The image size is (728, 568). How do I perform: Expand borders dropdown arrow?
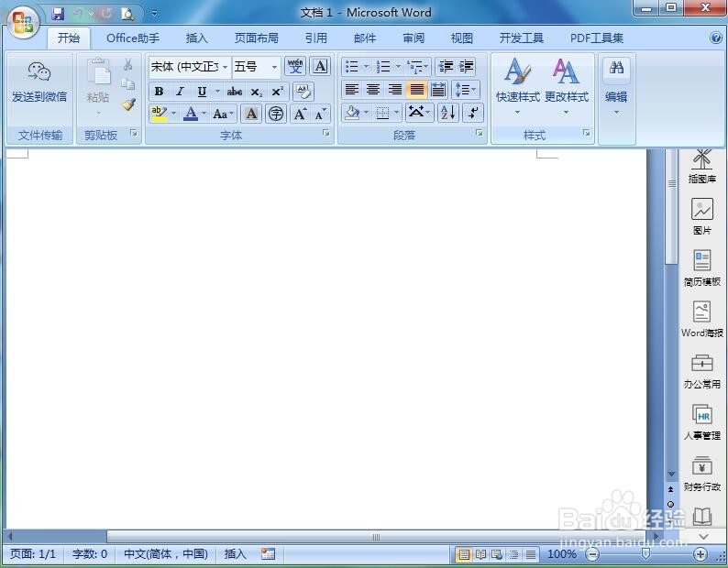(396, 113)
